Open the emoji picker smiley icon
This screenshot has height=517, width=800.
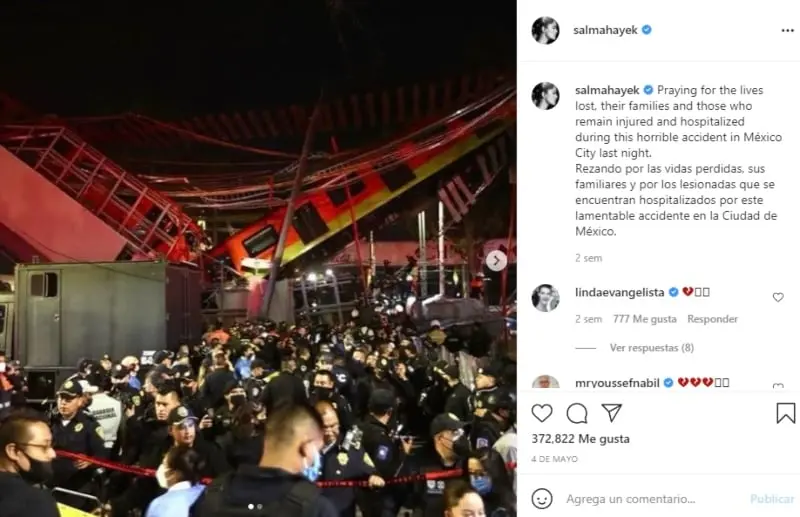(x=542, y=499)
